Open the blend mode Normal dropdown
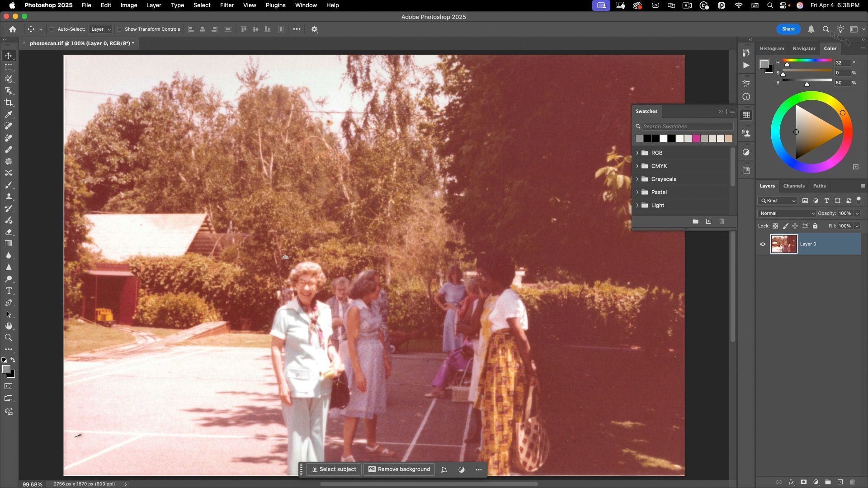 click(787, 213)
